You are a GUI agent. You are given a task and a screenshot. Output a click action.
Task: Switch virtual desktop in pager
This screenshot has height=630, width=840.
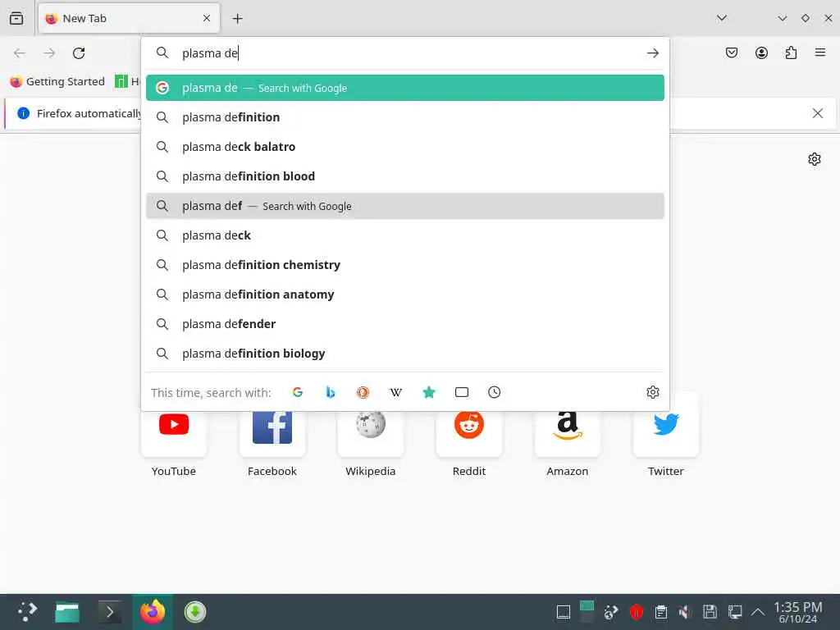pos(587,612)
